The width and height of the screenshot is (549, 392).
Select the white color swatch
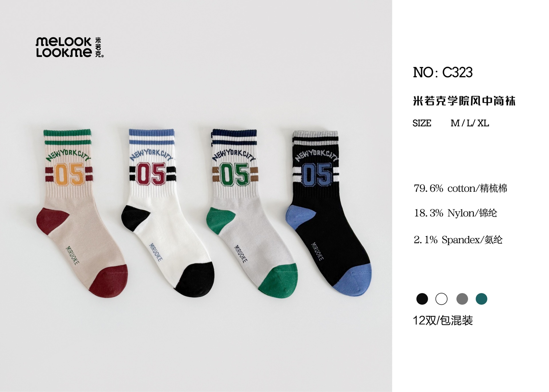point(441,299)
